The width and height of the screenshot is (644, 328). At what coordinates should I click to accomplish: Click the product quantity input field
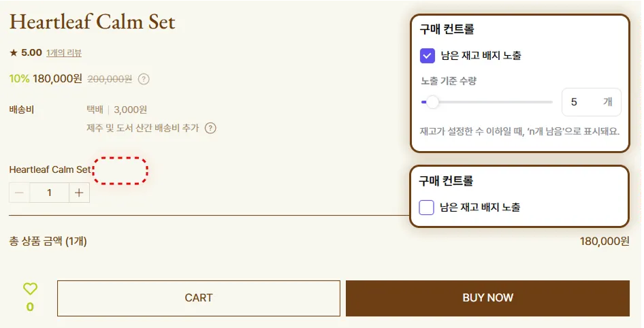tap(49, 193)
